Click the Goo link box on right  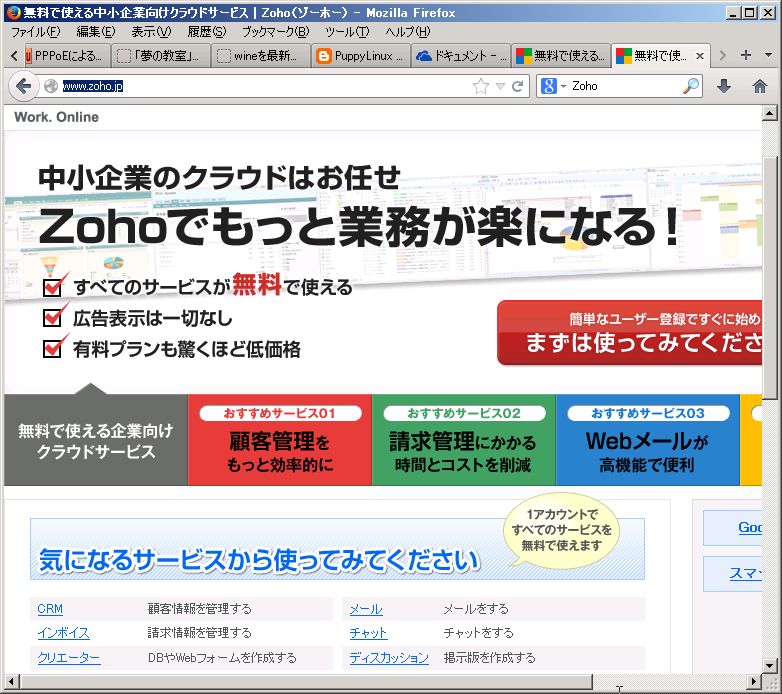coord(732,527)
